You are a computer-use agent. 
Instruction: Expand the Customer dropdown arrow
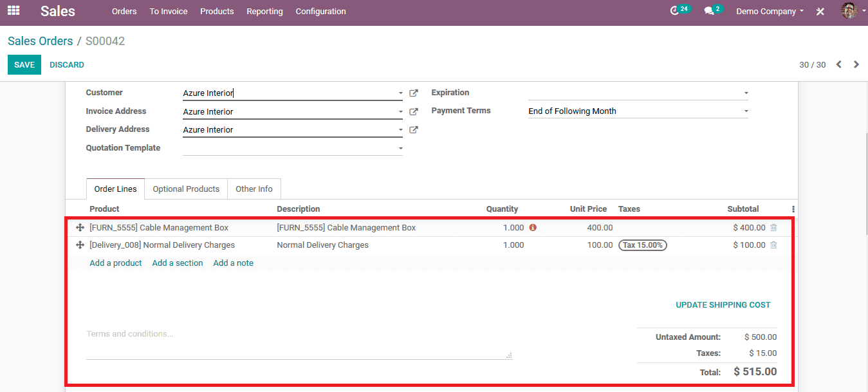click(x=401, y=93)
